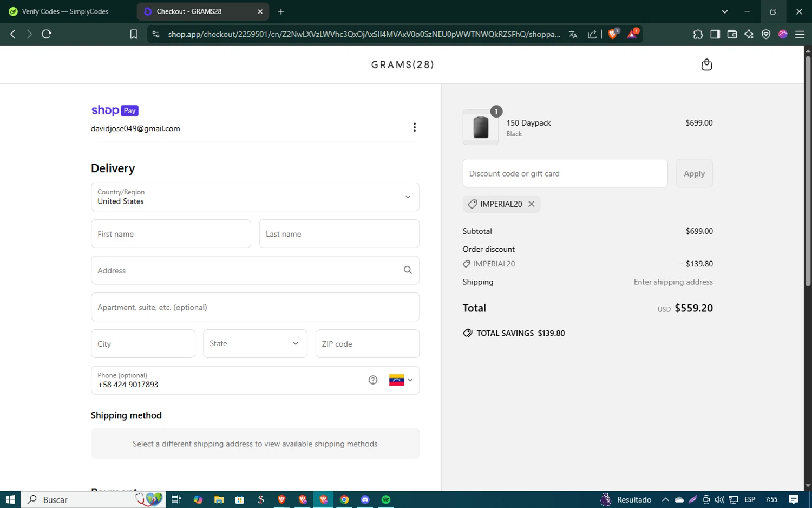Click the Discount code or gift card field
The width and height of the screenshot is (812, 508).
(x=565, y=173)
